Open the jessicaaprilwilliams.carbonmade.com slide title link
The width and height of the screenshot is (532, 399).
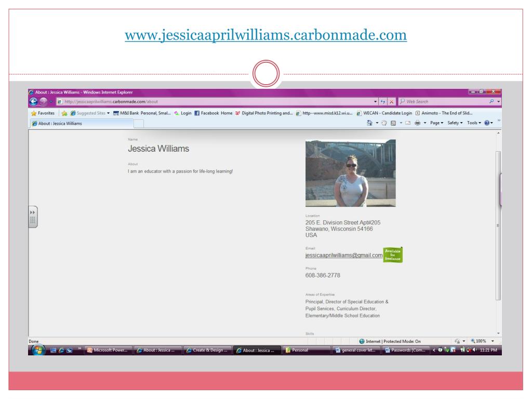click(x=265, y=35)
